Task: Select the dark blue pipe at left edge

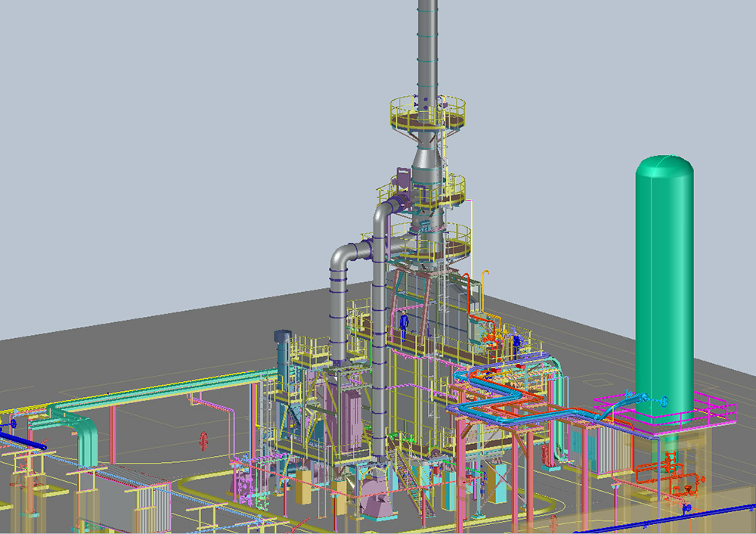Action: click(23, 440)
